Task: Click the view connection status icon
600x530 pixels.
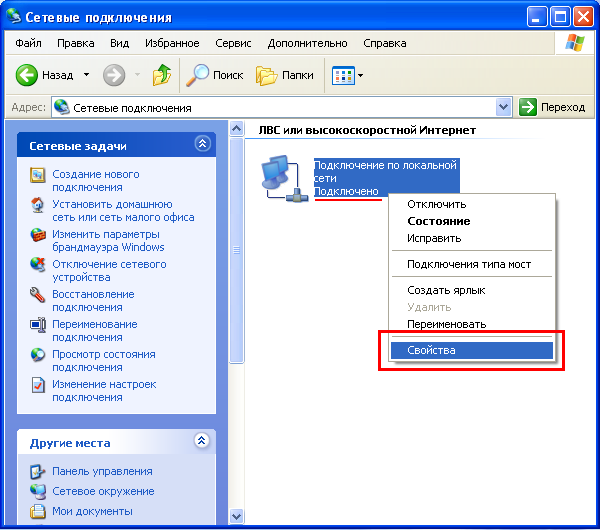Action: [x=38, y=354]
